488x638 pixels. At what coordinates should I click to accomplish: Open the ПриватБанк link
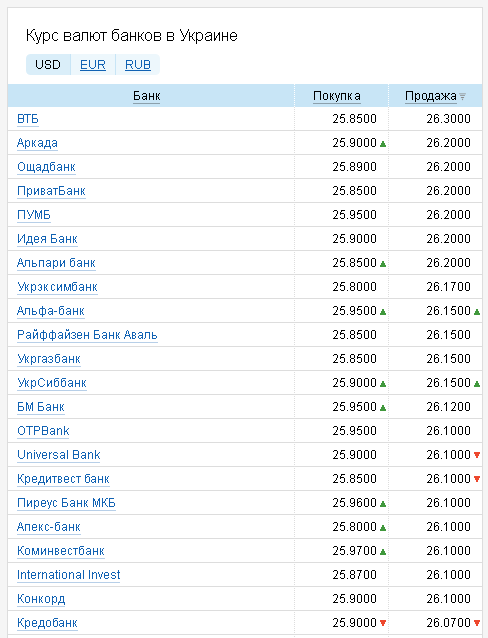tap(51, 191)
